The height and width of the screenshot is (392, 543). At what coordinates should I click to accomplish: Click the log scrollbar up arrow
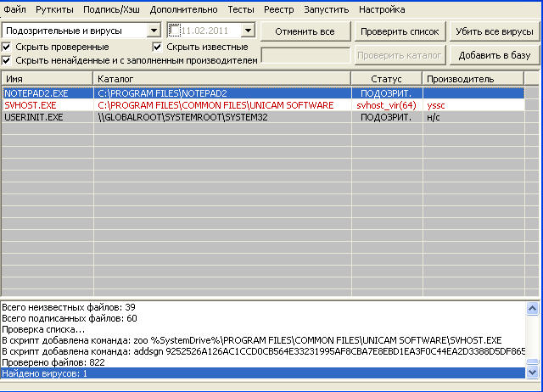click(532, 308)
